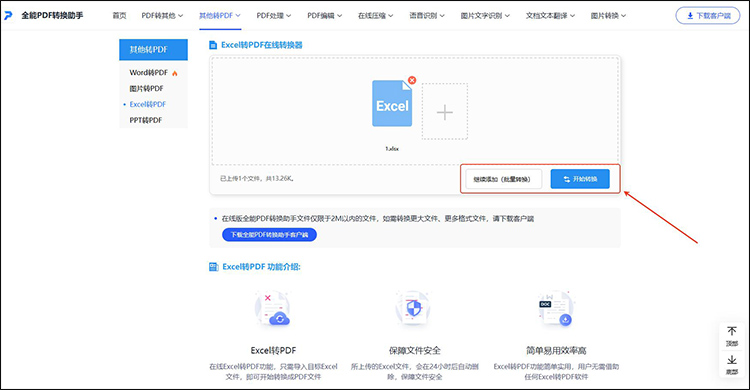Open Word转PDF in the sidebar
The image size is (750, 390).
(x=149, y=73)
